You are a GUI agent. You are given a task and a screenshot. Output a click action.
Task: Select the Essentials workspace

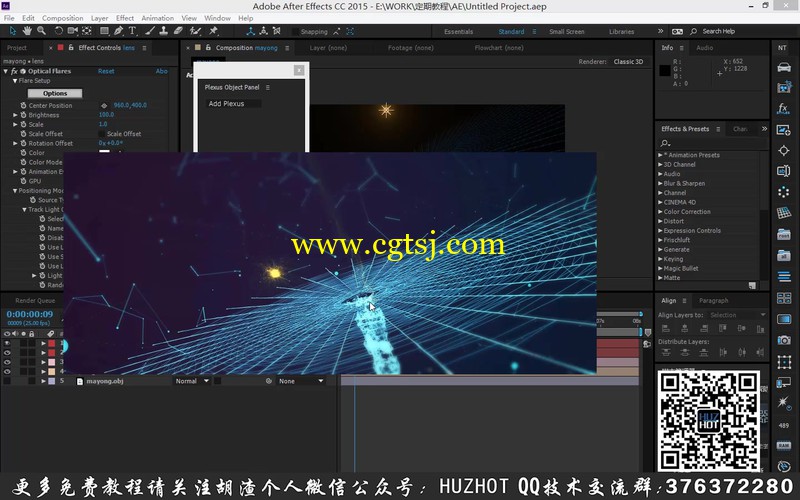pyautogui.click(x=458, y=32)
